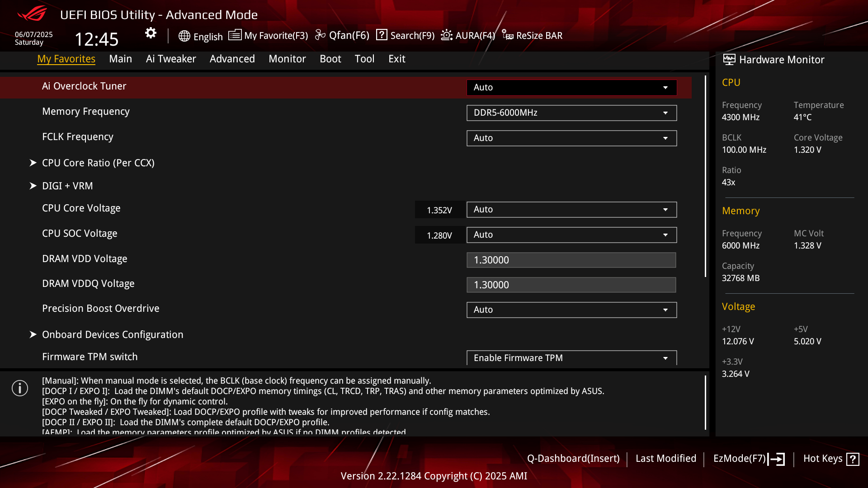Expand Onboard Devices Configuration
Screen dimensions: 868x488
113,334
